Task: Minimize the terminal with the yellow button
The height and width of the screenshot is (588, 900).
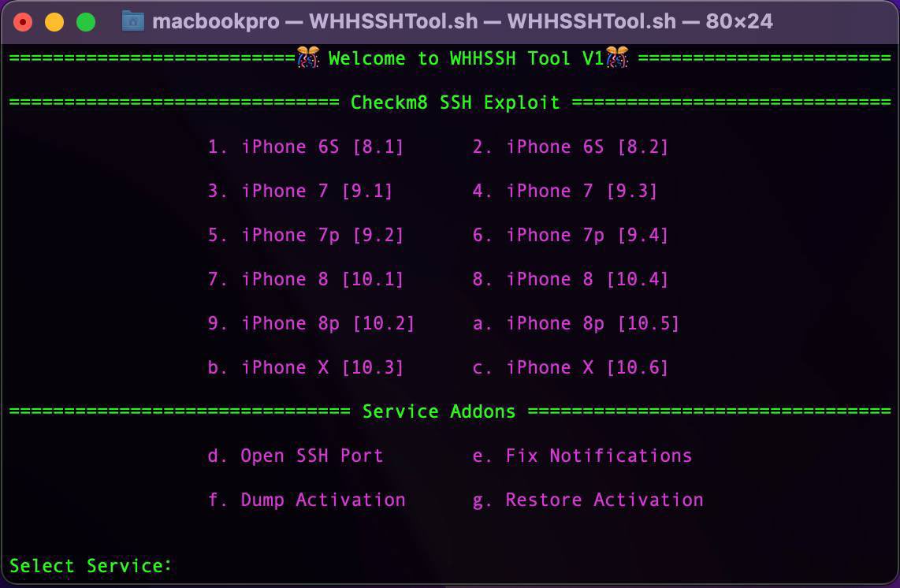Action: (x=54, y=22)
